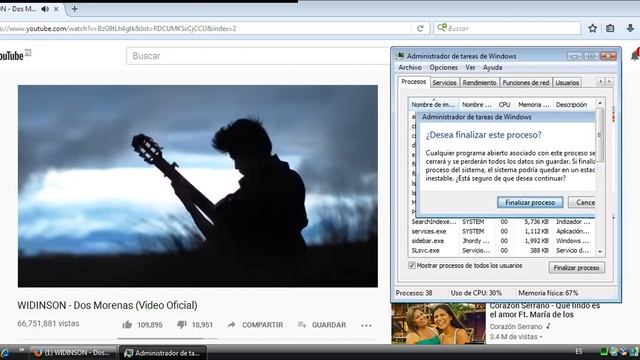Select the SearchIndexer.exe process row
640x360 pixels.
tap(502, 222)
